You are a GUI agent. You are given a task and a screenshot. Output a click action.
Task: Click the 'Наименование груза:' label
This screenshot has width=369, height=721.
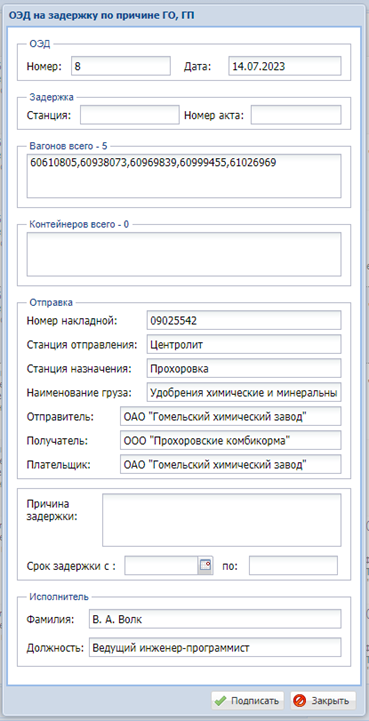pos(80,393)
